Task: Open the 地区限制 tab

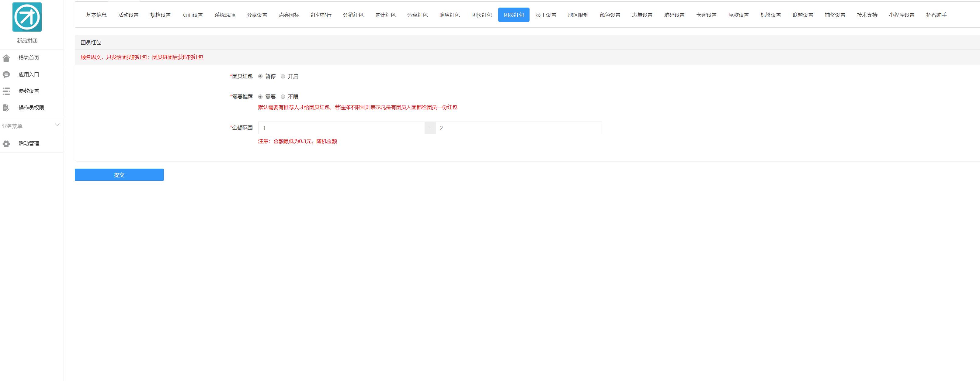Action: coord(578,15)
